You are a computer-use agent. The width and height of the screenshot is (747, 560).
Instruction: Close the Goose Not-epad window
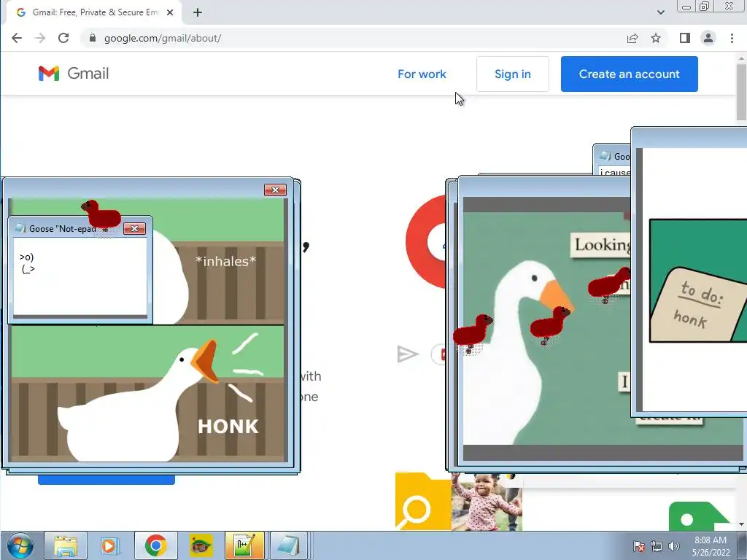134,228
